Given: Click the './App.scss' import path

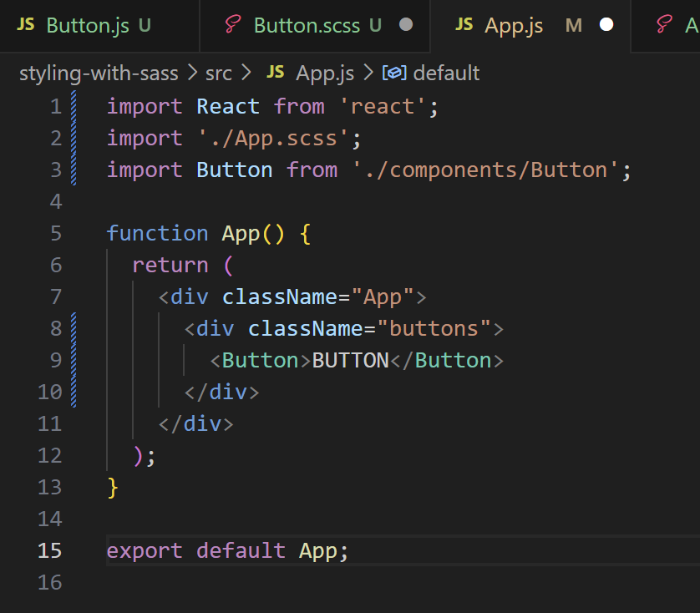Looking at the screenshot, I should tap(273, 139).
